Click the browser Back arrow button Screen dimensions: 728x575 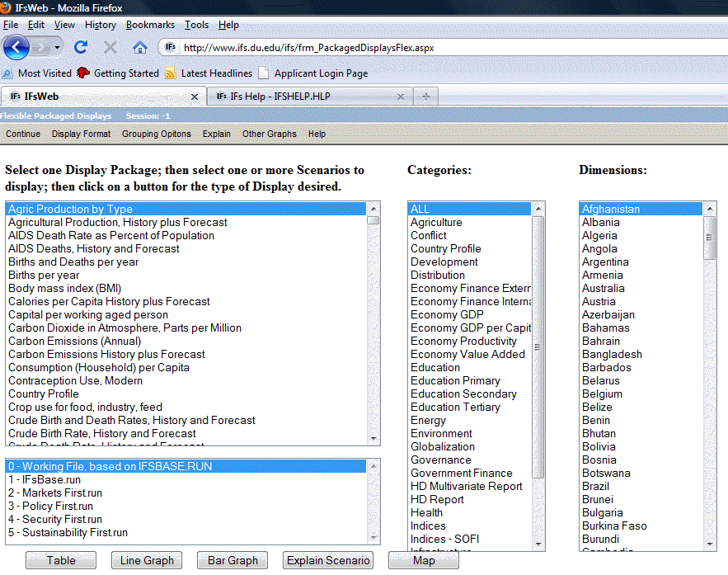(16, 47)
